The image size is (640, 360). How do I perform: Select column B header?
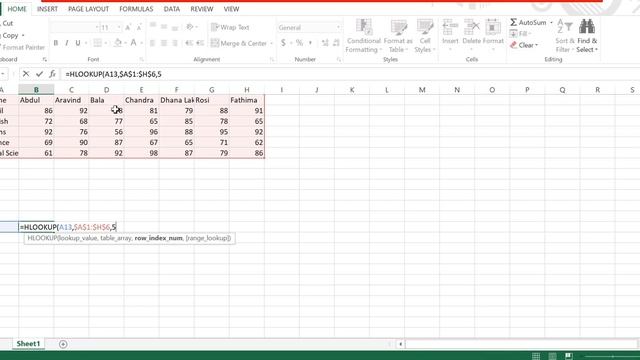(36, 89)
